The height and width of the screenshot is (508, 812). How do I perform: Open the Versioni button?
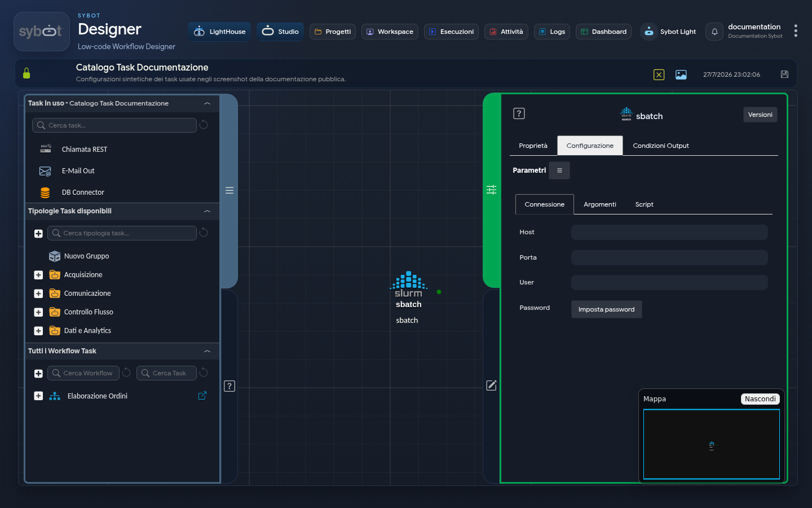coord(760,115)
